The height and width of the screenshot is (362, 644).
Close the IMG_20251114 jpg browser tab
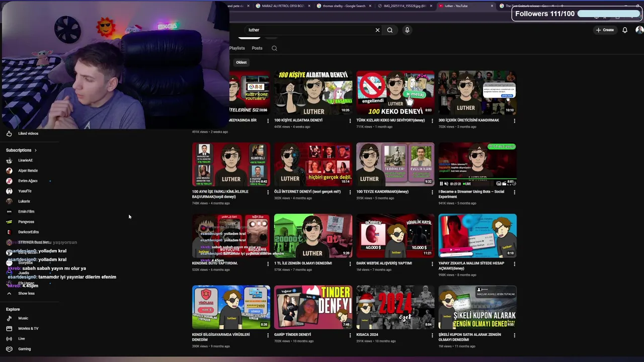(431, 6)
